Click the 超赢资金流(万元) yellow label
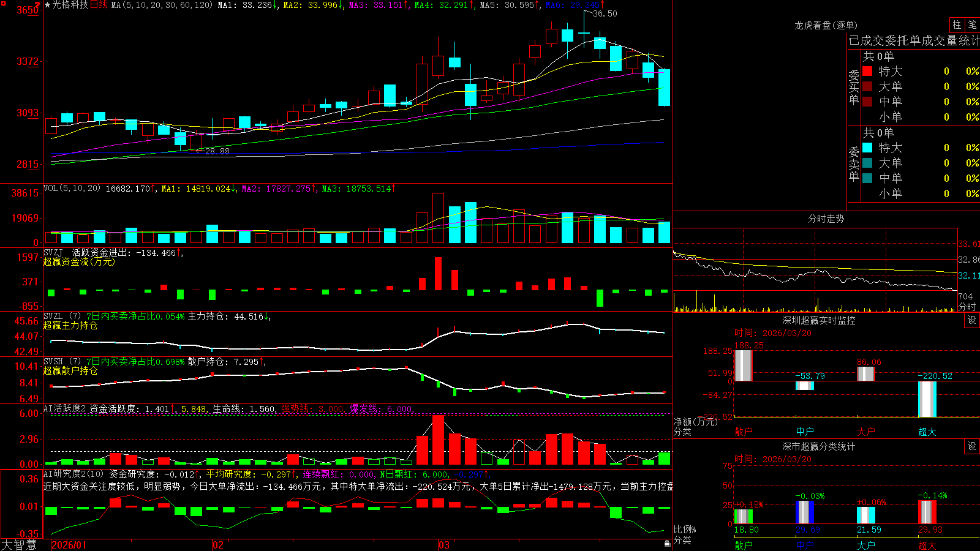Viewport: 980px width, 551px height. [x=79, y=261]
